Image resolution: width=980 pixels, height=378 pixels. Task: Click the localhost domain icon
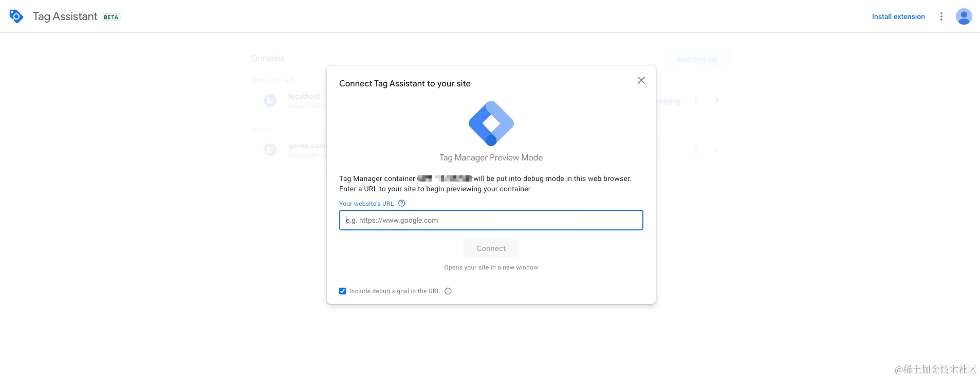tap(270, 100)
